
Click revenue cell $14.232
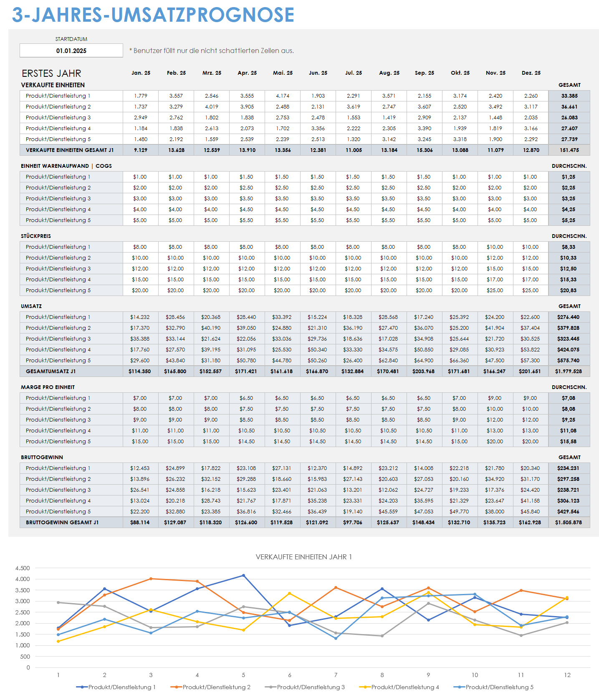point(141,317)
